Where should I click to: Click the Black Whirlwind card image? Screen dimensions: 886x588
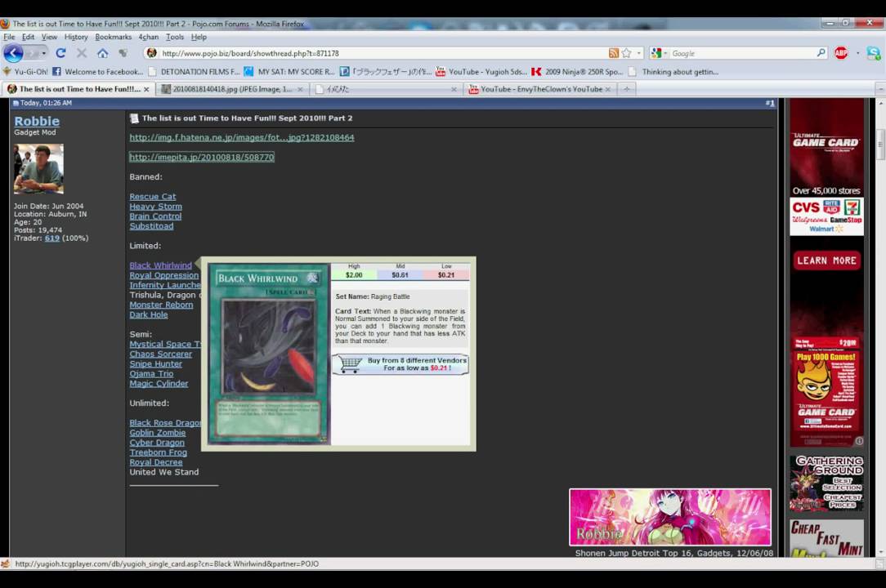coord(268,354)
